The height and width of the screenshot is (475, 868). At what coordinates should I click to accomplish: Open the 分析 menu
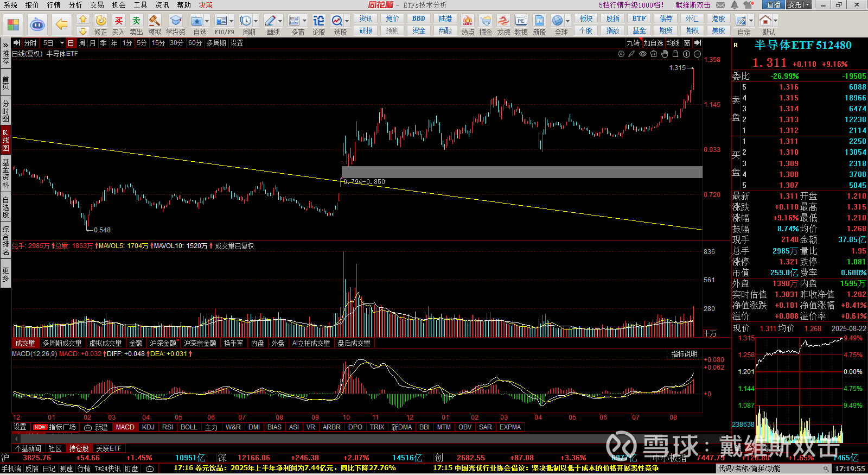point(75,5)
